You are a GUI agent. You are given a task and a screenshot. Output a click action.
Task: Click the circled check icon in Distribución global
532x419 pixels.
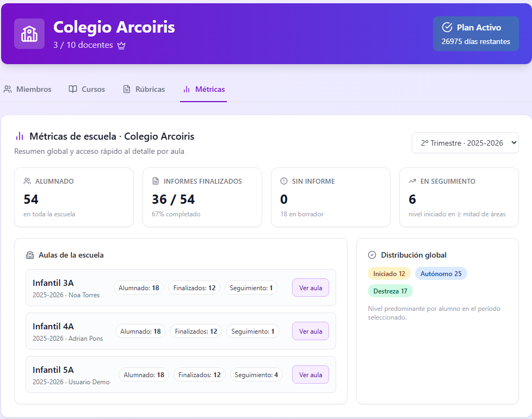click(x=372, y=255)
